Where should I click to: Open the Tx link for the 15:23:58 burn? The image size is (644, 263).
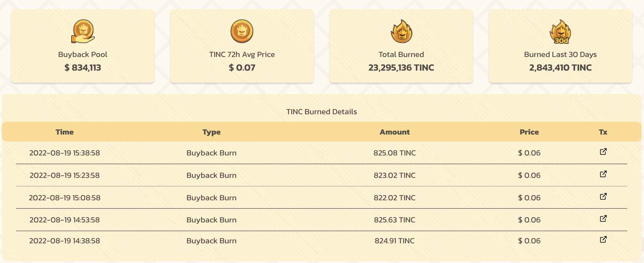pos(604,175)
